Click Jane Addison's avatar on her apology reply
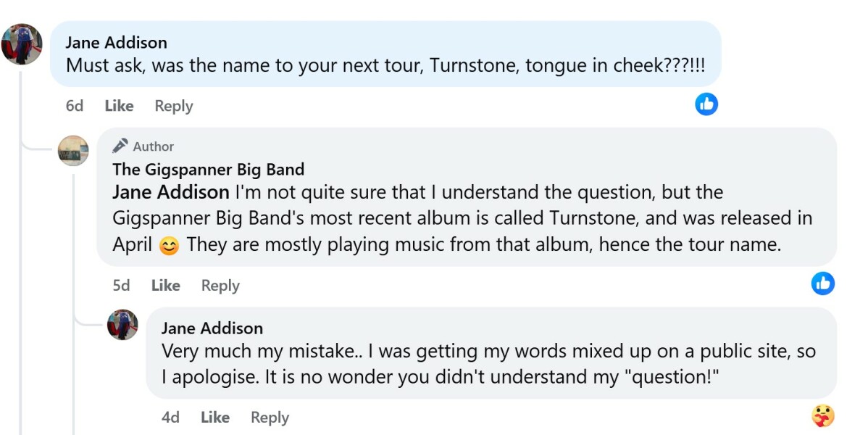This screenshot has height=435, width=868. (122, 324)
